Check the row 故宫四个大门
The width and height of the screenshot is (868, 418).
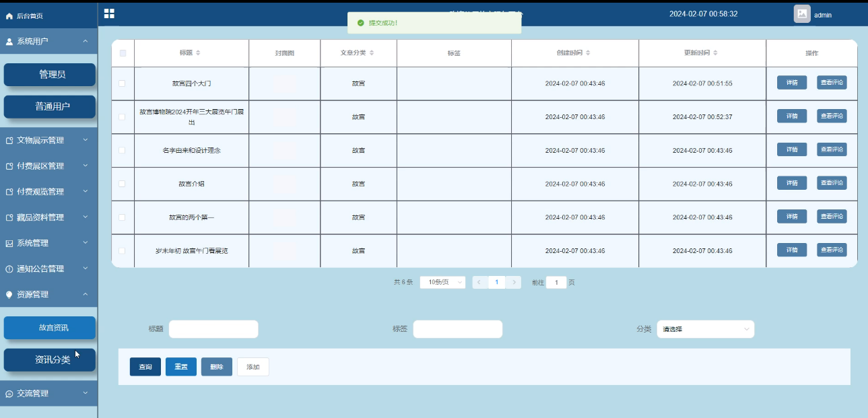coord(122,83)
